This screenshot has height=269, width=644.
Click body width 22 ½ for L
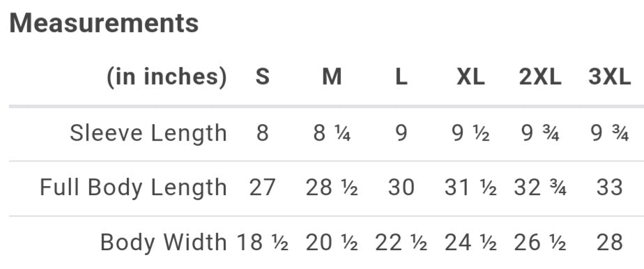(x=401, y=242)
